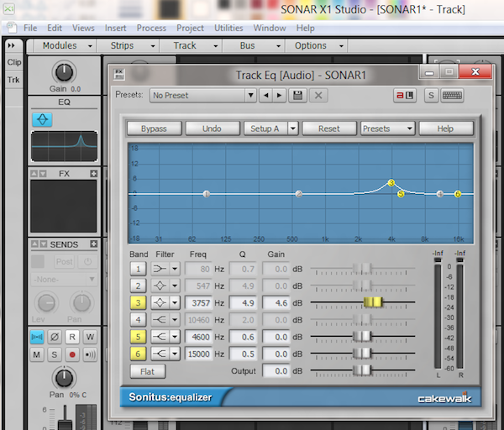This screenshot has height=430, width=504.
Task: Switch to the Clip inspector tab
Action: (x=14, y=62)
